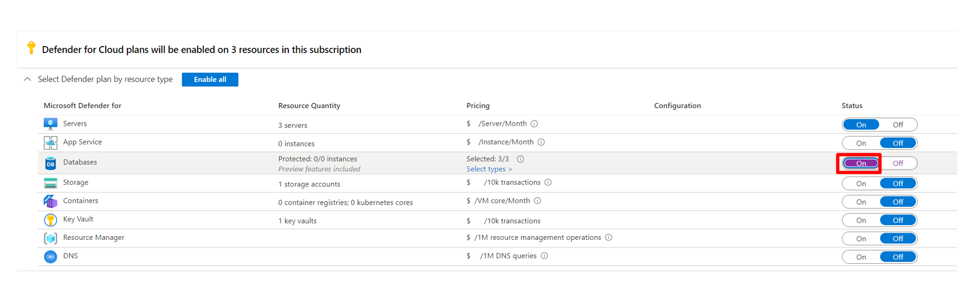Turn Databases plan On

[x=861, y=163]
